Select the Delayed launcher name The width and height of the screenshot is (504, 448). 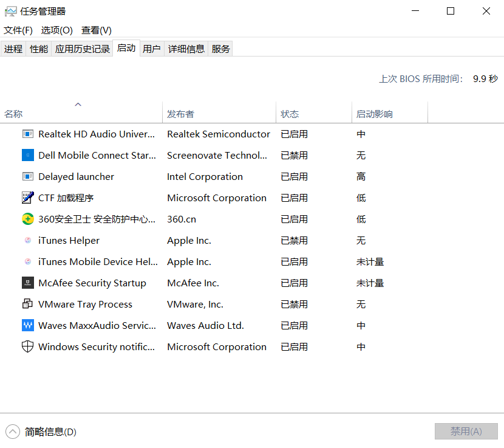tap(76, 177)
